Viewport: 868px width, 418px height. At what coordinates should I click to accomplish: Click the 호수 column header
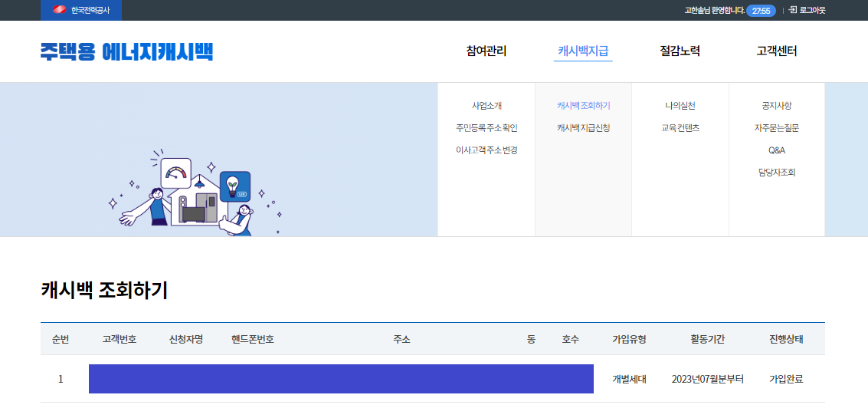point(571,339)
